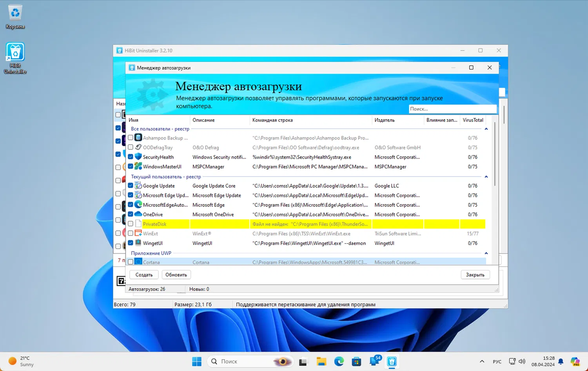The width and height of the screenshot is (588, 371).
Task: Collapse the 'Приложение UWP' group
Action: [486, 253]
